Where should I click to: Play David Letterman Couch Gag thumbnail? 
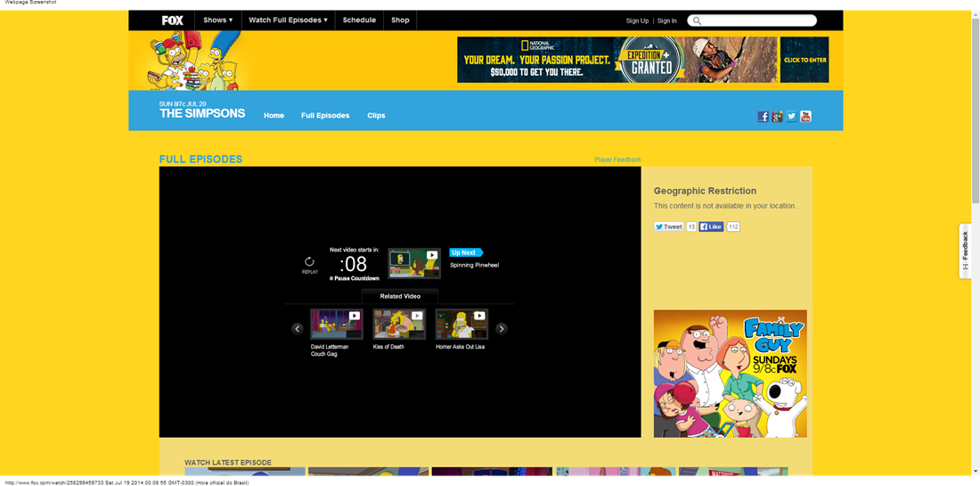(x=336, y=324)
